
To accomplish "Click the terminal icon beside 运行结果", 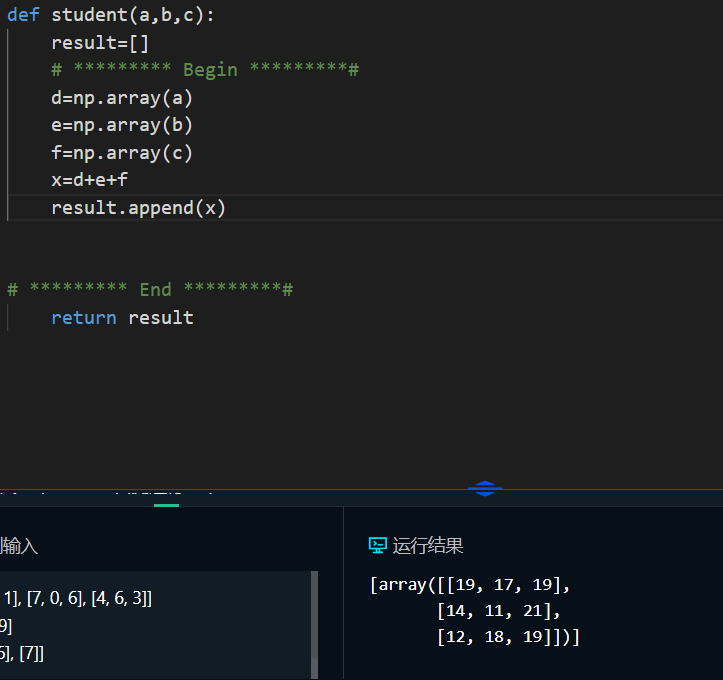I will coord(378,545).
